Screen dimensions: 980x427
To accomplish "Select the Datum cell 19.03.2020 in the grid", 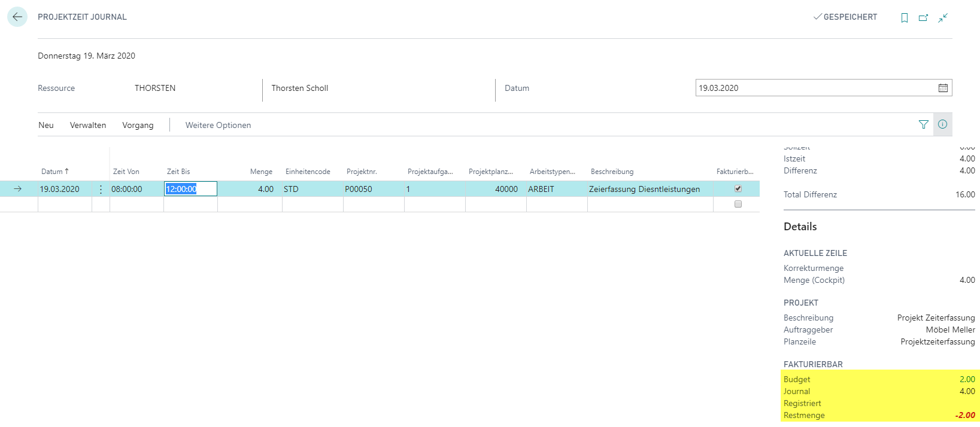I will coord(65,189).
